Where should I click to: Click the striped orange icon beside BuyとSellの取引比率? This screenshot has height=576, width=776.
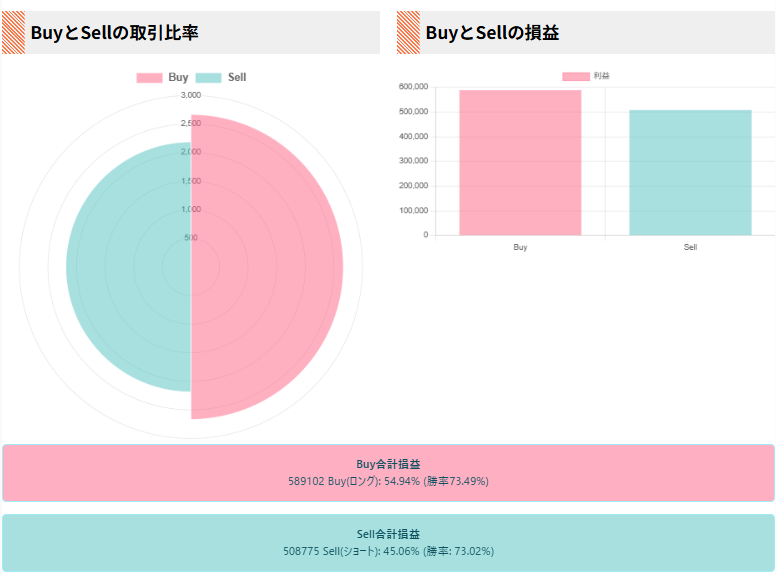click(14, 32)
